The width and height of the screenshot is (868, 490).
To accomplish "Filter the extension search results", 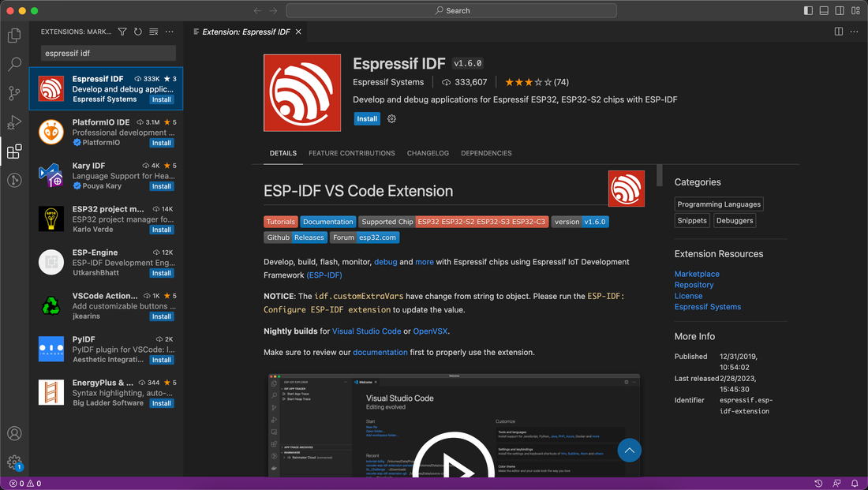I will (x=122, y=31).
